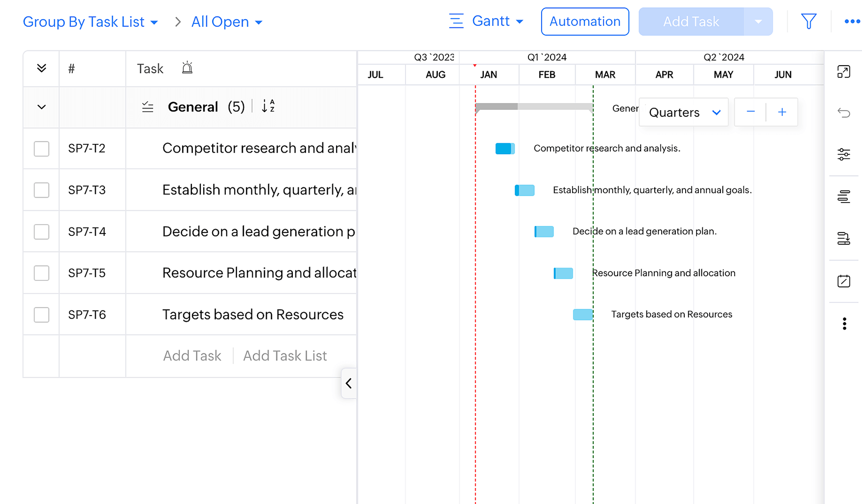
Task: Click the Add Task List link
Action: pos(285,356)
